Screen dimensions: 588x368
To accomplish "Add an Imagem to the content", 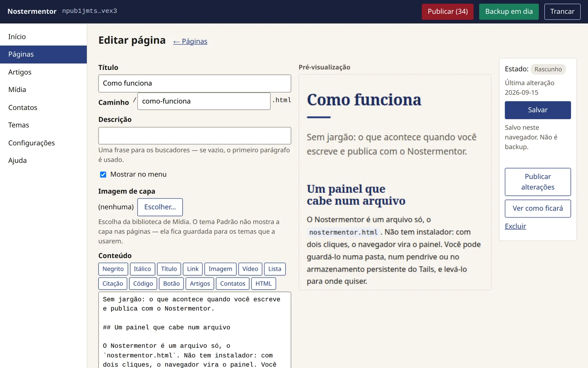I will click(220, 269).
